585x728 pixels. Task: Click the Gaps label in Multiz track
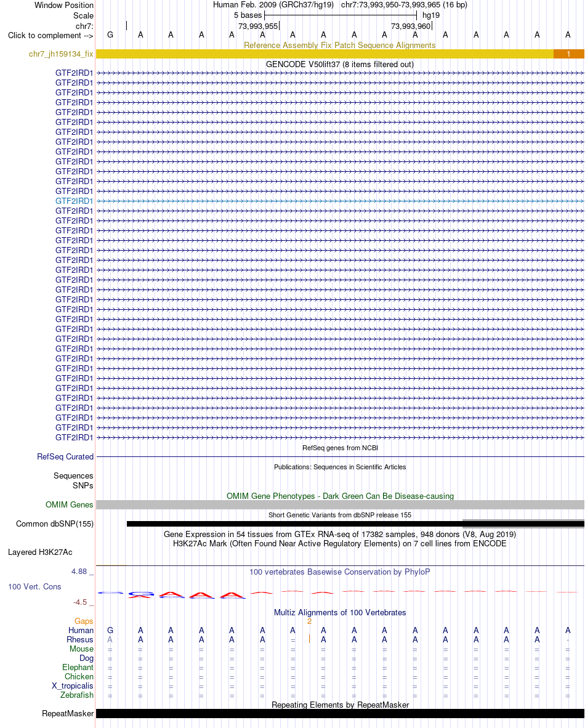(84, 621)
